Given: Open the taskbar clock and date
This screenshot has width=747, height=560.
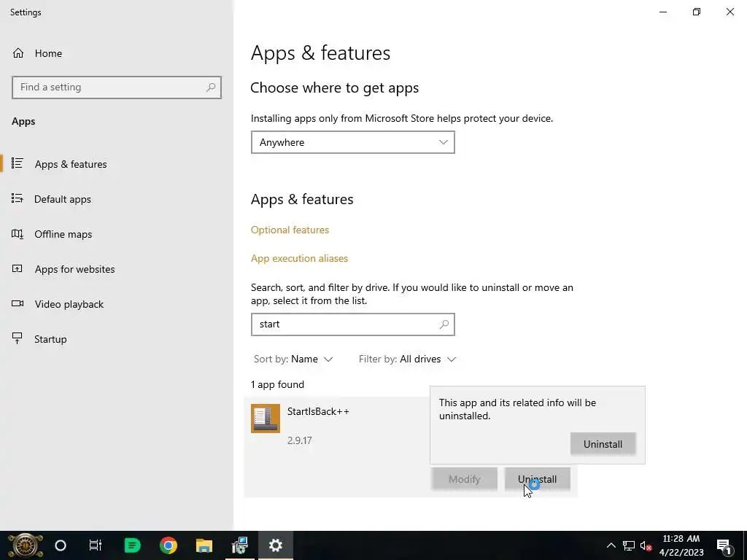Looking at the screenshot, I should point(681,545).
